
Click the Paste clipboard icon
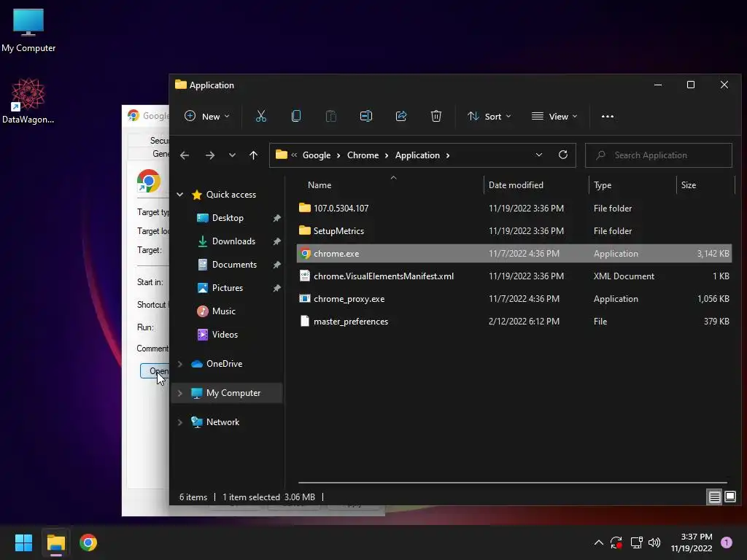[330, 116]
